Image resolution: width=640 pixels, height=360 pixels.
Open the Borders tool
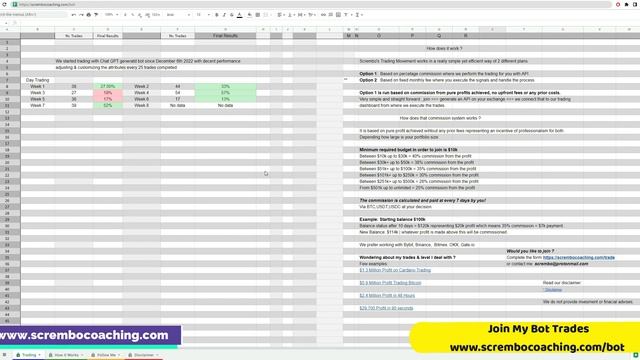click(x=258, y=15)
